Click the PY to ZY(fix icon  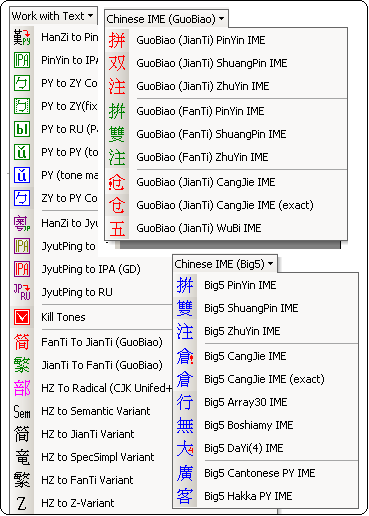pos(22,106)
